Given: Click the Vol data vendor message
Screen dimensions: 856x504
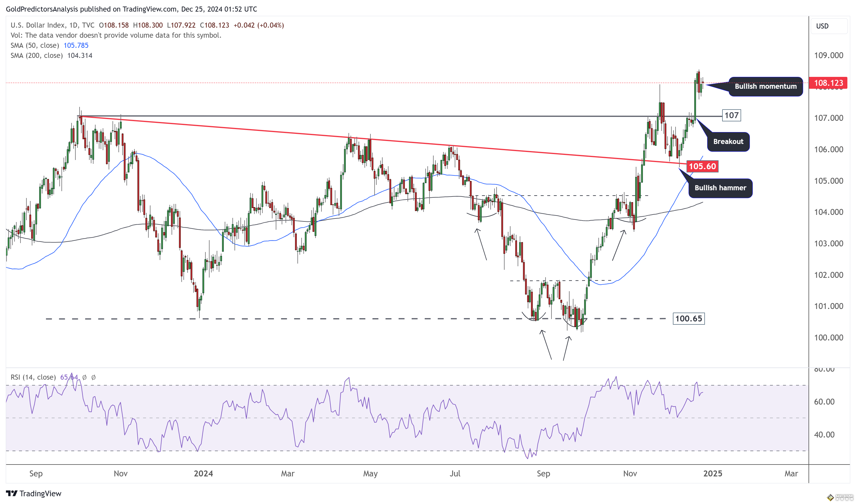Looking at the screenshot, I should pos(116,35).
